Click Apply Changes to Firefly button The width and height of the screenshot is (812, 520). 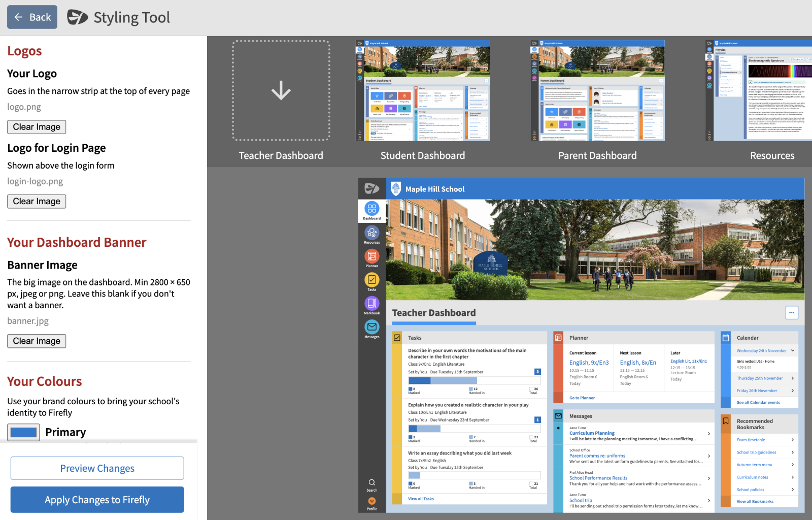coord(97,500)
